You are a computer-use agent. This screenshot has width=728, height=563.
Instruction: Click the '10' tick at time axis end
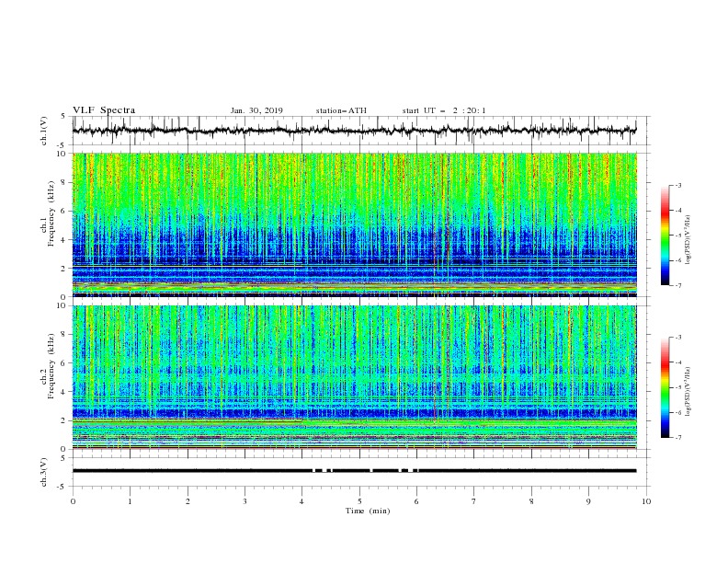[646, 501]
